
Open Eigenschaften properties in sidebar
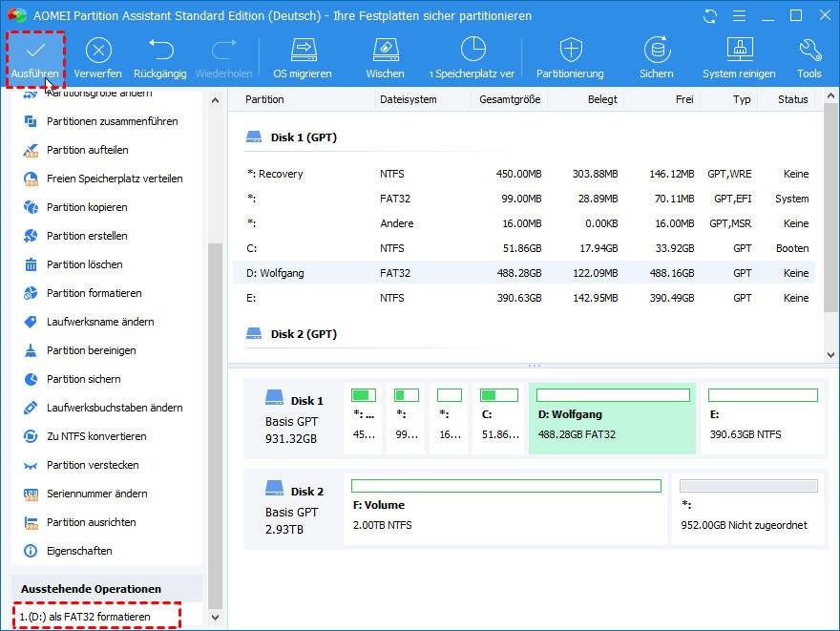(x=107, y=551)
